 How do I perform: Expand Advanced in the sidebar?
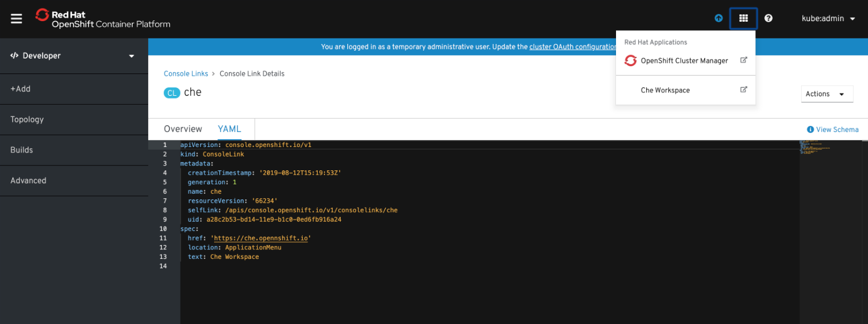pos(28,181)
